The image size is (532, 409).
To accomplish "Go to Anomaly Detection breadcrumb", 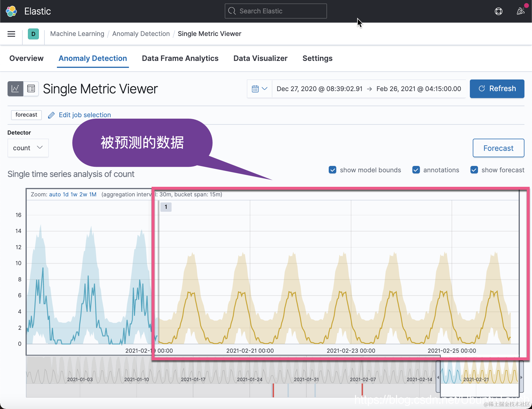I will pos(141,34).
